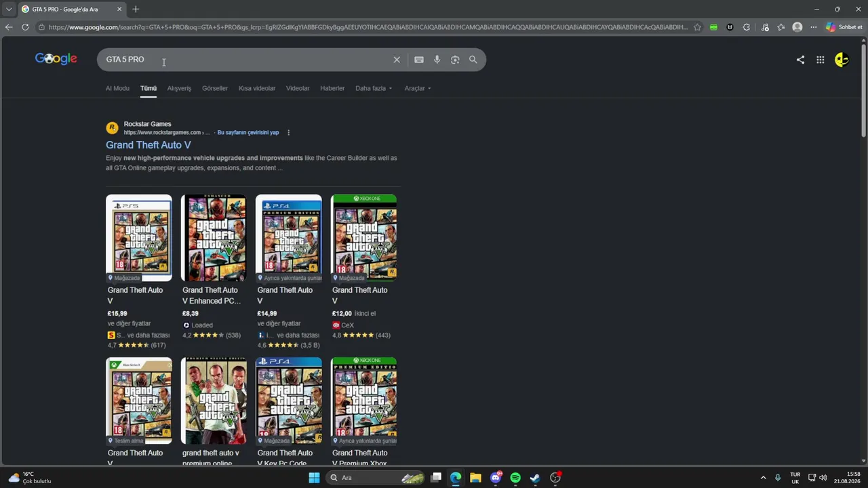
Task: Open the Google apps grid
Action: point(821,60)
